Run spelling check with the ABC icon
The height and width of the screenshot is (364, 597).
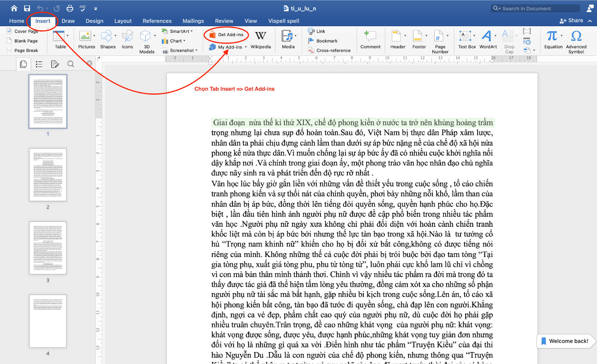tap(83, 8)
